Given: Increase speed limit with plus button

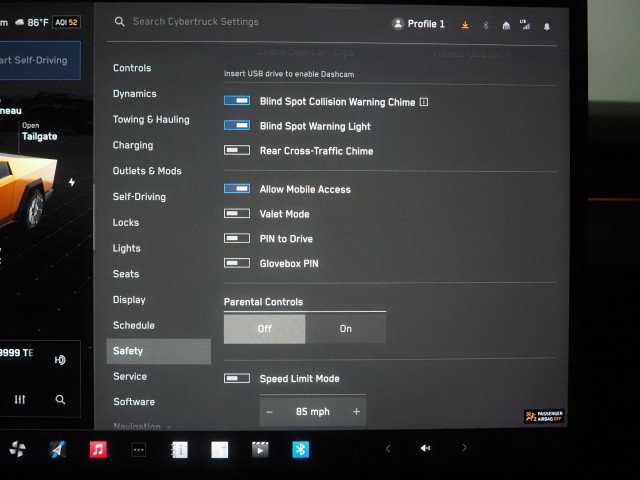Looking at the screenshot, I should point(356,411).
